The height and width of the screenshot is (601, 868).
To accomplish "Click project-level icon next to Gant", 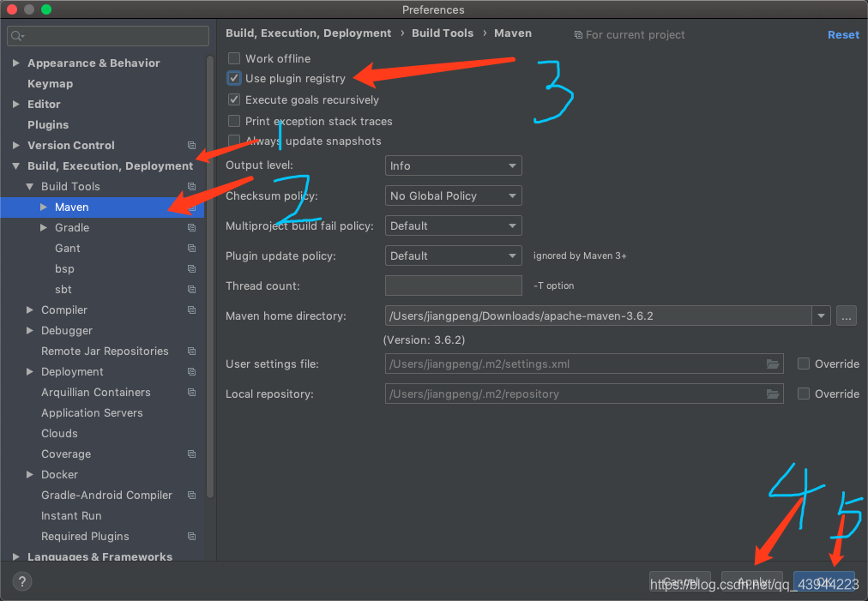I will [191, 248].
